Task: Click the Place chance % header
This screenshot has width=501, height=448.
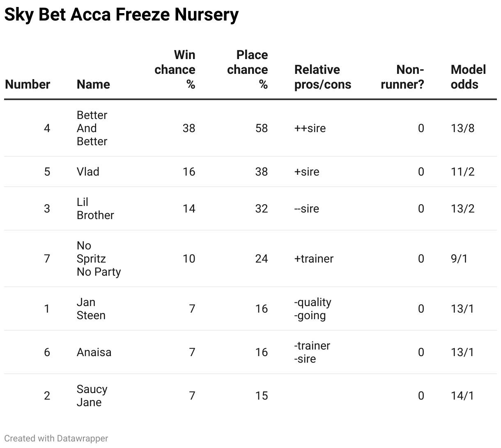Action: [x=248, y=69]
